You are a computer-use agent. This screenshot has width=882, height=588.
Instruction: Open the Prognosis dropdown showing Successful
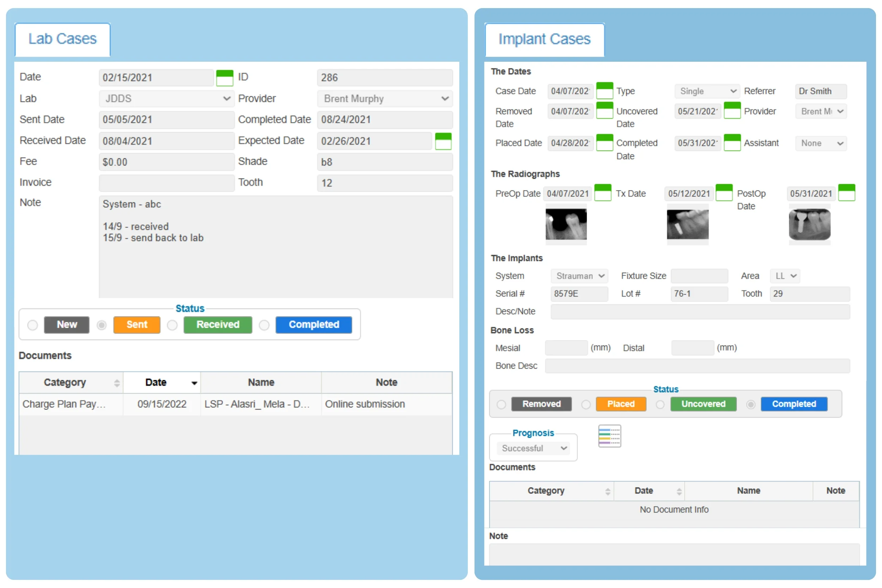coord(533,448)
